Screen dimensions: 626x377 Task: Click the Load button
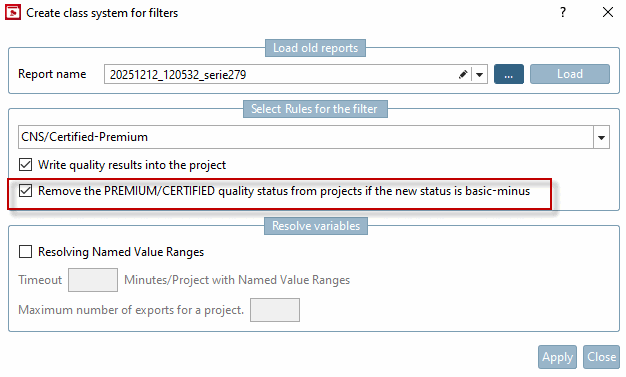[x=570, y=74]
